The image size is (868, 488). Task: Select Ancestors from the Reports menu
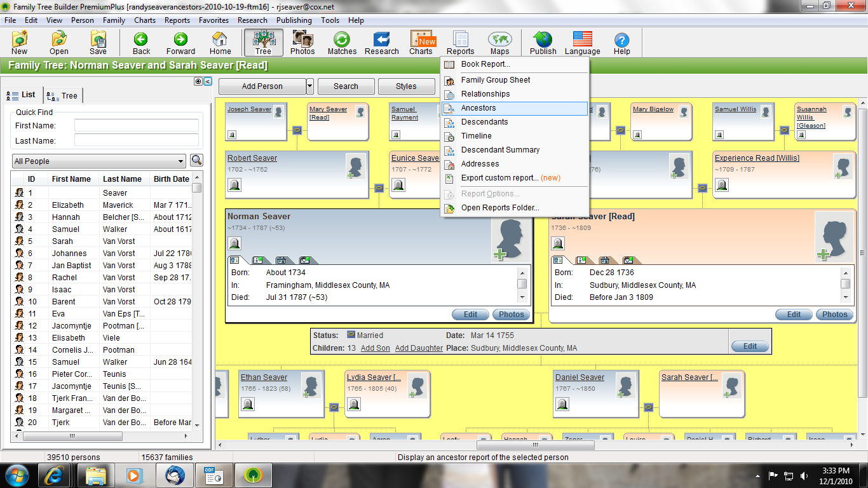pos(478,108)
